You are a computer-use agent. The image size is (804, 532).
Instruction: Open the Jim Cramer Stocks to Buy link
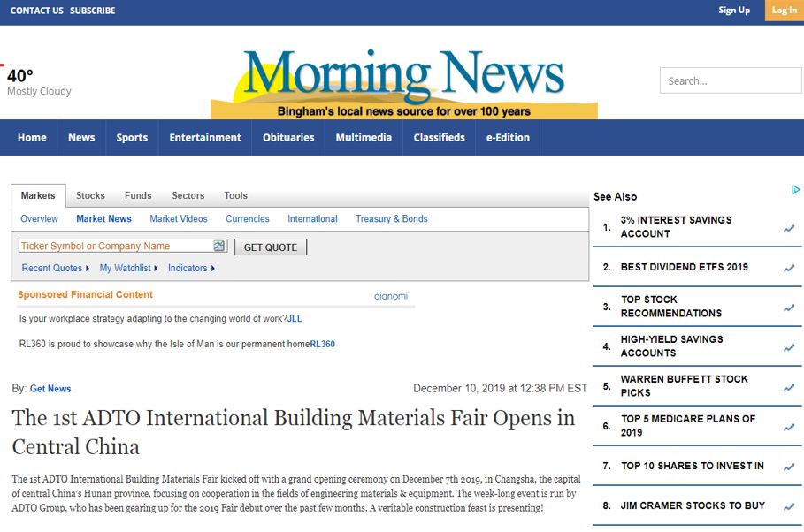(693, 505)
